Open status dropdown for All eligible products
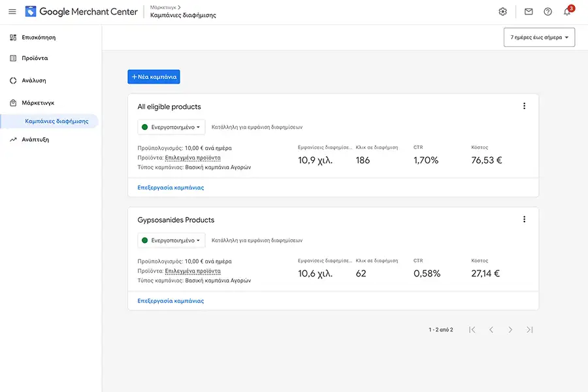 [x=171, y=127]
